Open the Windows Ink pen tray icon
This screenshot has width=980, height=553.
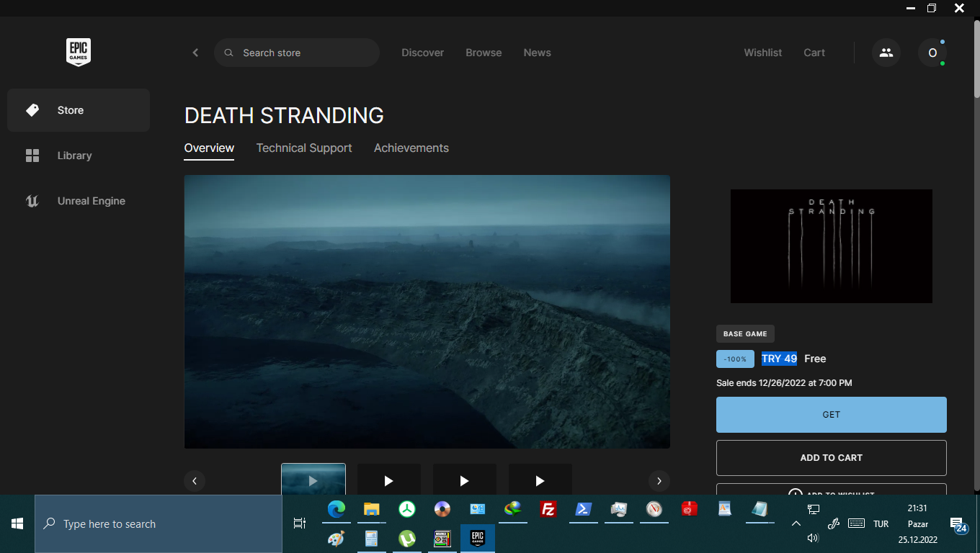pos(834,523)
